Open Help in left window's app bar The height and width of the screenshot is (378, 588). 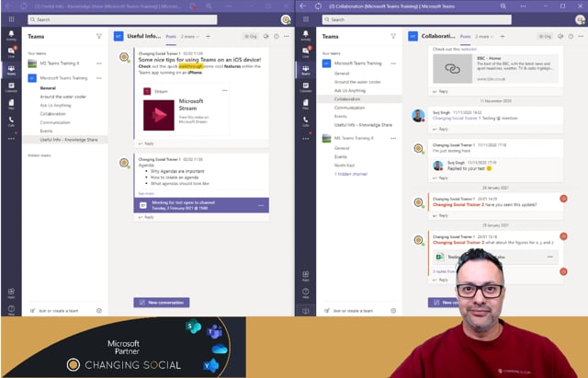pyautogui.click(x=11, y=310)
